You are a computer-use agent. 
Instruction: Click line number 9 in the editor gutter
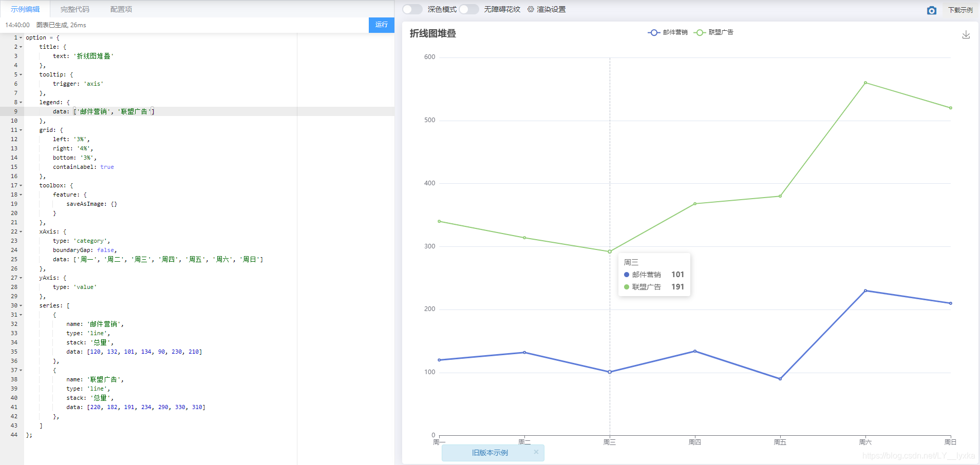pyautogui.click(x=15, y=111)
